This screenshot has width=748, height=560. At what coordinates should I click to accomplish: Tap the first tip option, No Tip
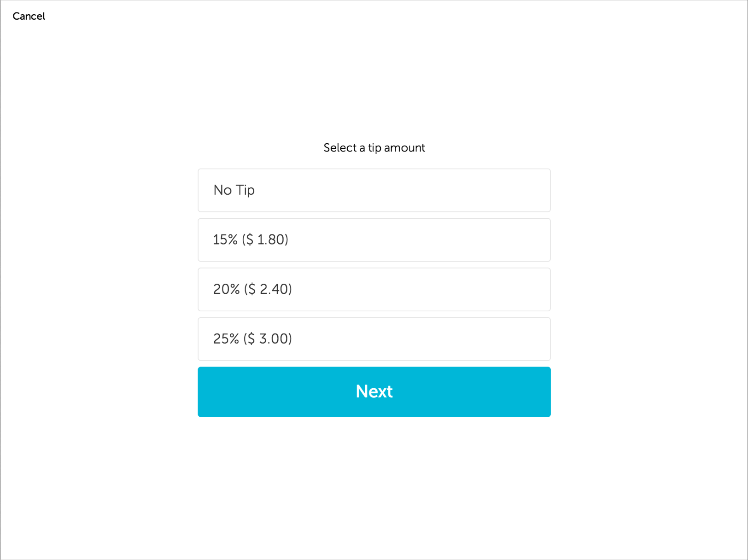tap(374, 190)
